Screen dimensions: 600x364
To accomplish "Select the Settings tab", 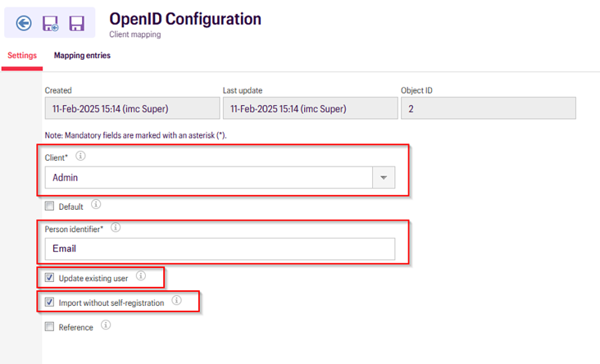I will pos(22,56).
